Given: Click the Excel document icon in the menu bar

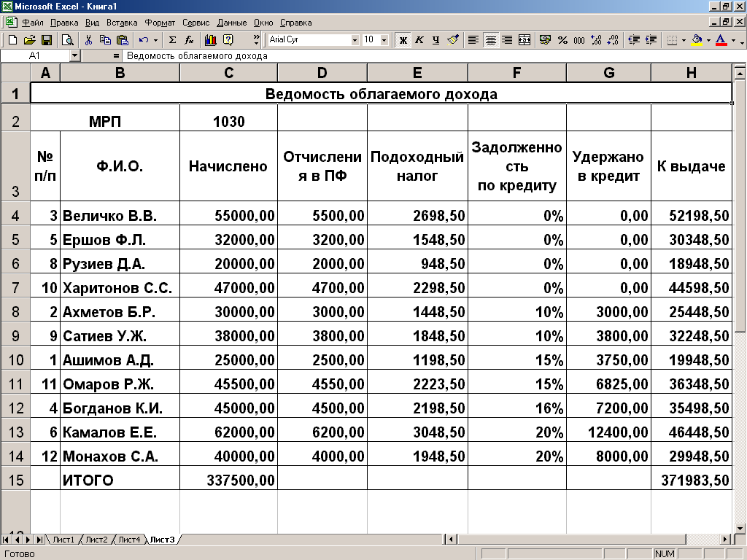Looking at the screenshot, I should coord(11,23).
